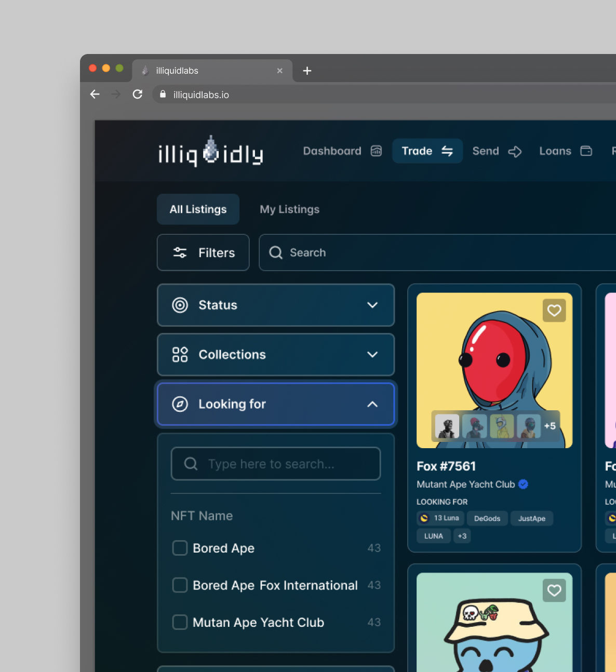Image resolution: width=616 pixels, height=672 pixels.
Task: Favorite Fox #7561 with heart icon
Action: point(554,311)
